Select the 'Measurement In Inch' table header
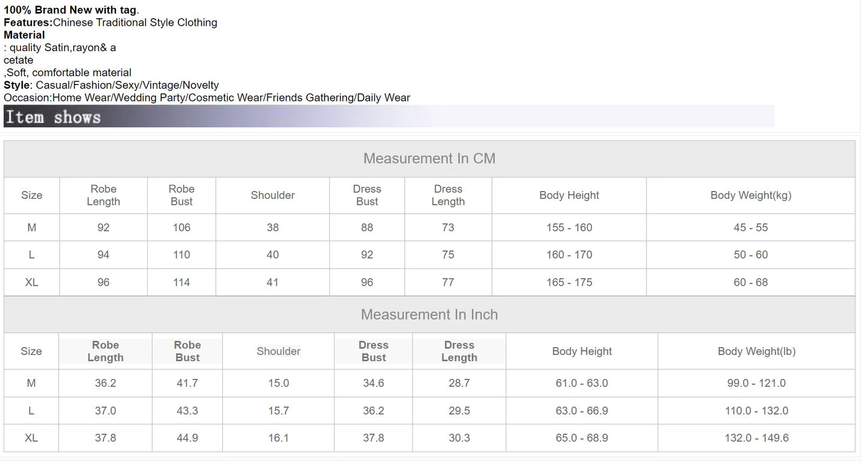The height and width of the screenshot is (463, 868). [429, 315]
